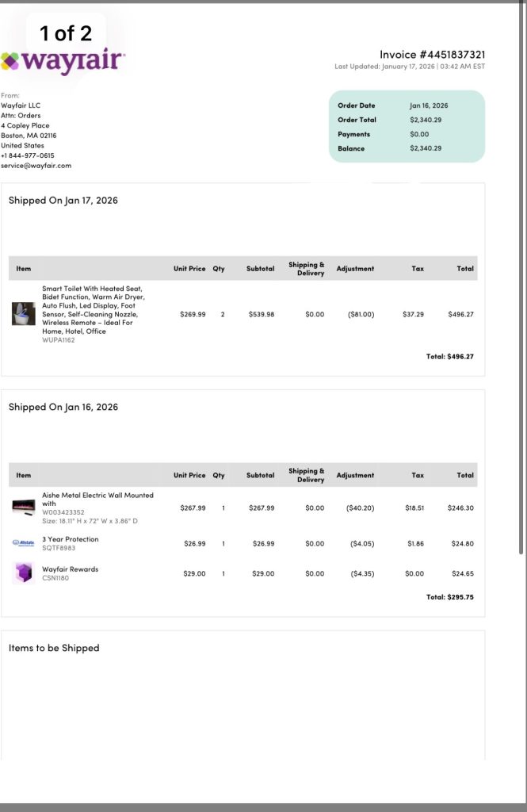
Task: Select the Invoice #4451837321 heading
Action: point(432,55)
